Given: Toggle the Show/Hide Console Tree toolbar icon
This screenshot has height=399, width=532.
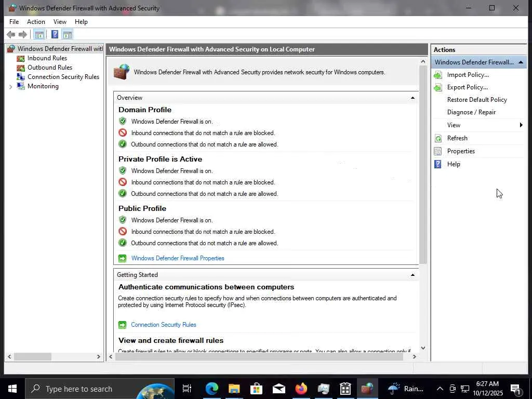Looking at the screenshot, I should [x=39, y=34].
